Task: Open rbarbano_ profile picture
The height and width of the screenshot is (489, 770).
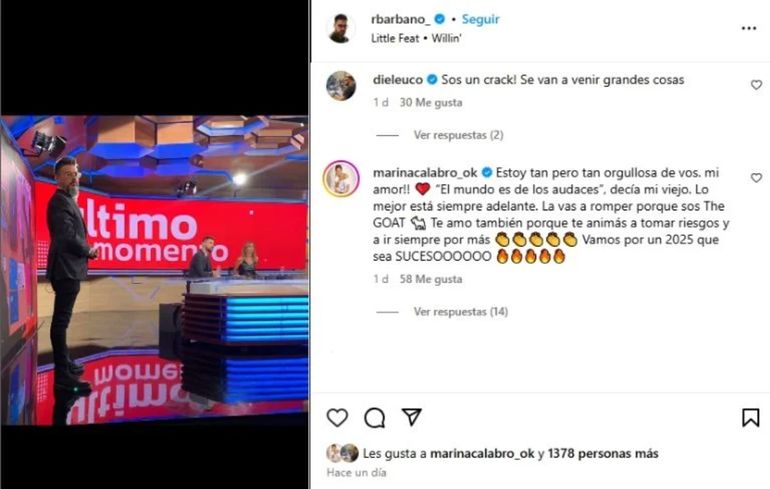Action: click(x=340, y=28)
